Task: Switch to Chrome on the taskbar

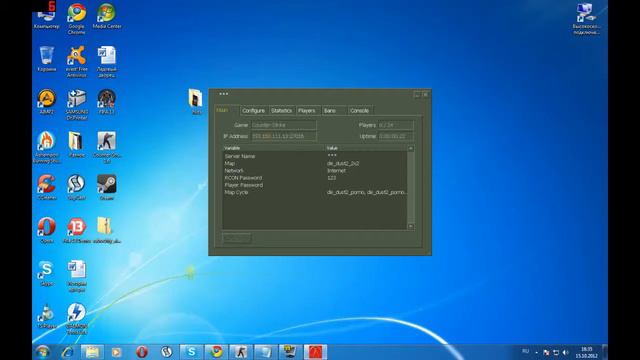Action: 216,352
